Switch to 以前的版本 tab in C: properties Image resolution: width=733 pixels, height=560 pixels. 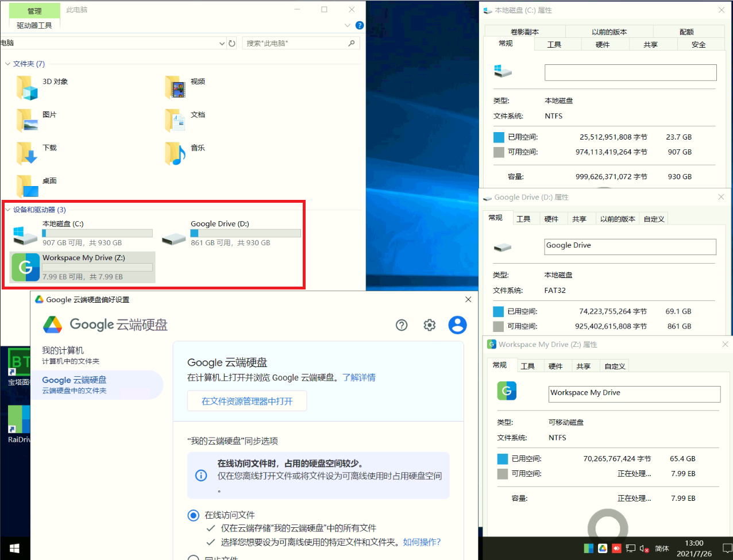609,32
